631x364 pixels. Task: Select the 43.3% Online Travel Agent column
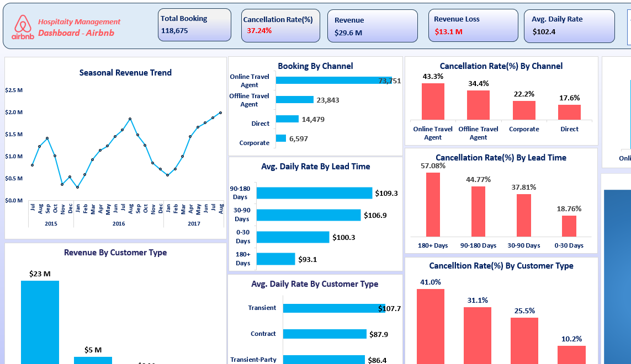[433, 101]
